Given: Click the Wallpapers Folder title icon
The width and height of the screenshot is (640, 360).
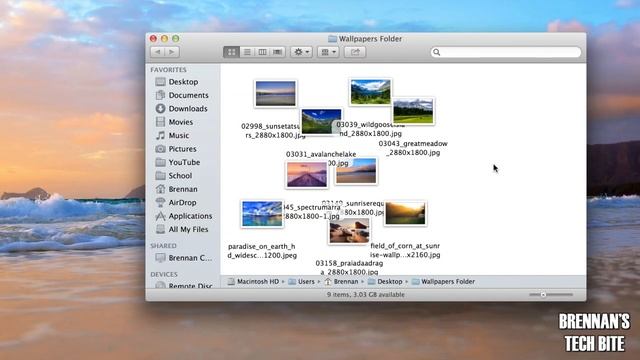Looking at the screenshot, I should point(333,39).
